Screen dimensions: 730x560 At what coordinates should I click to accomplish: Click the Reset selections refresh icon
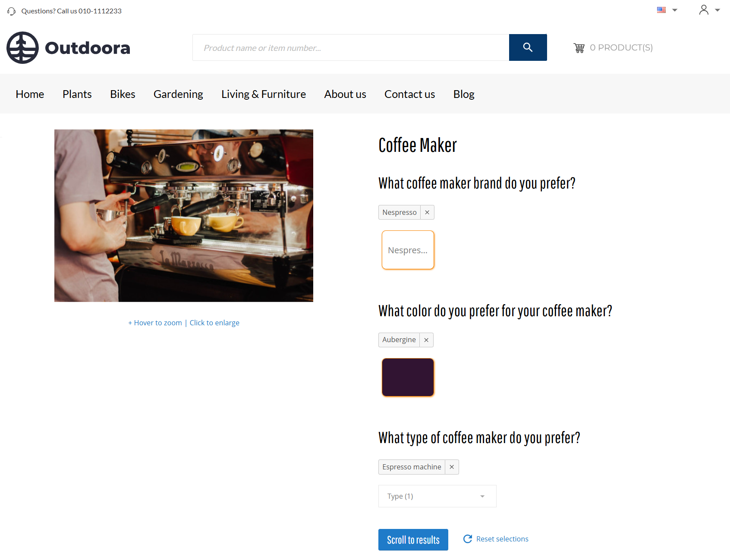coord(468,539)
